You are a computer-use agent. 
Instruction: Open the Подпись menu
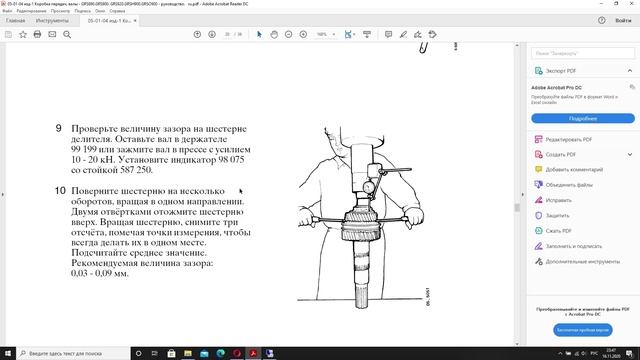82,11
